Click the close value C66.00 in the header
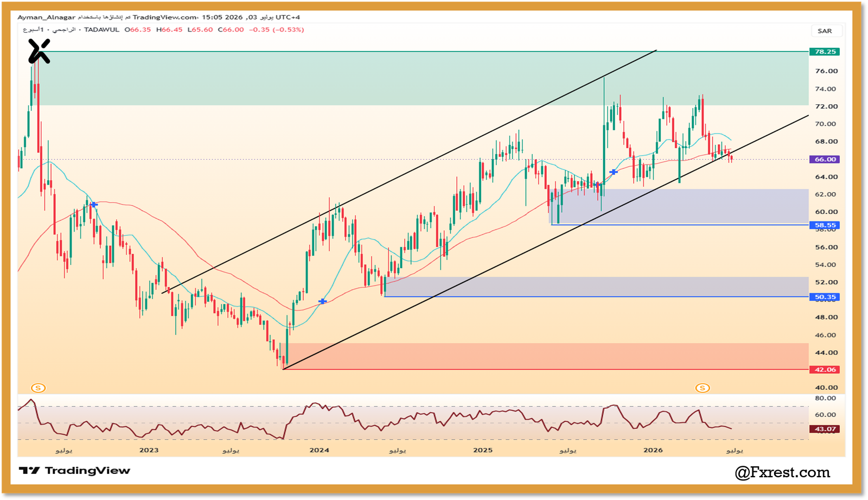The image size is (868, 500). tap(231, 30)
